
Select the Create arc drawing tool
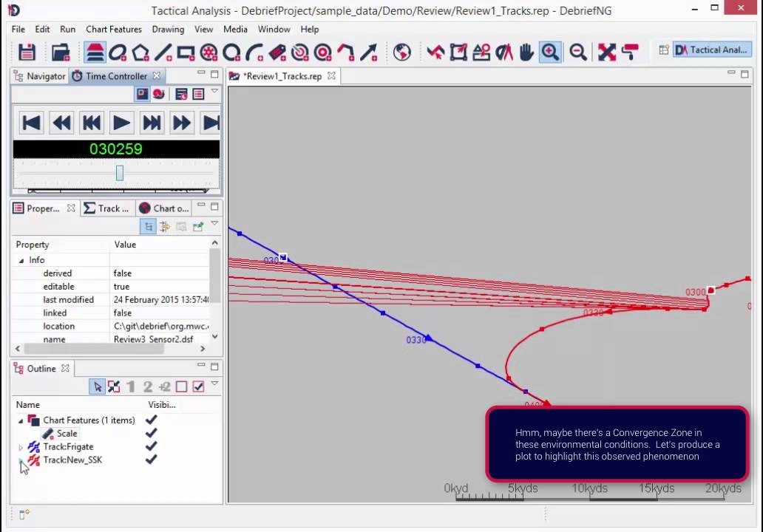[254, 52]
